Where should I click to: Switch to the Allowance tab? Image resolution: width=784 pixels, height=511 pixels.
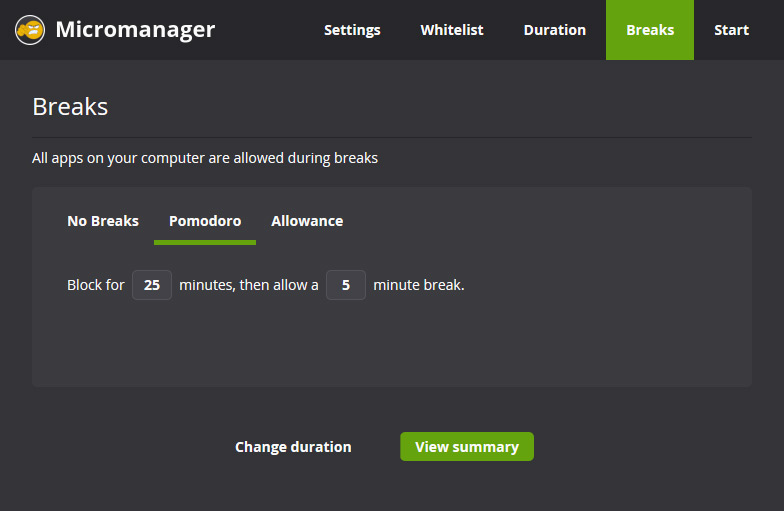pyautogui.click(x=307, y=221)
